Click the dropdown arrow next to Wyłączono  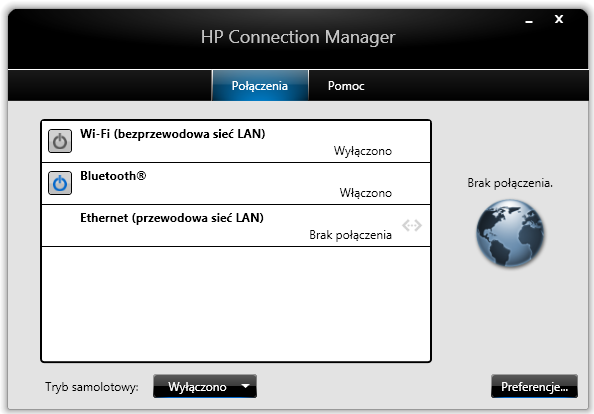[245, 386]
